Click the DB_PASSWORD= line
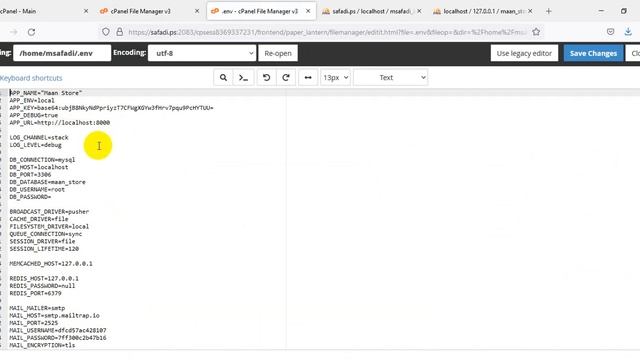The width and height of the screenshot is (640, 360). pos(30,197)
